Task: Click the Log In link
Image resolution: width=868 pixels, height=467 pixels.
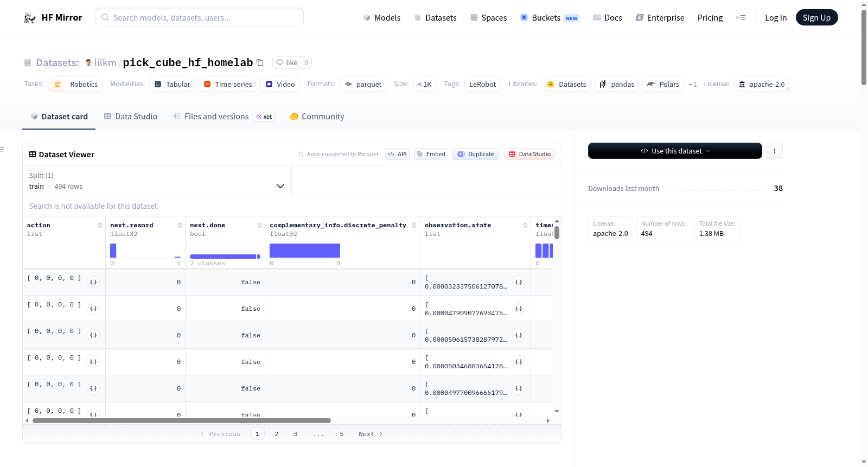Action: coord(776,18)
